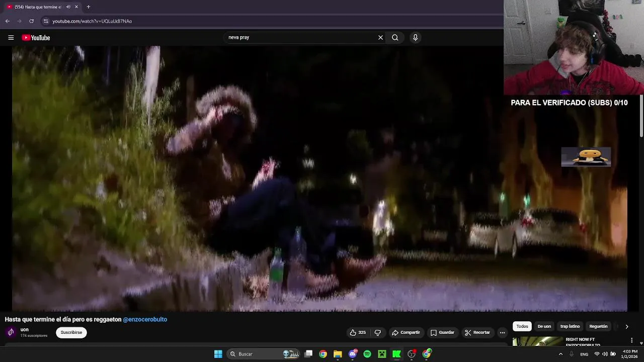
Task: Open uon channel avatar
Action: coord(11,332)
